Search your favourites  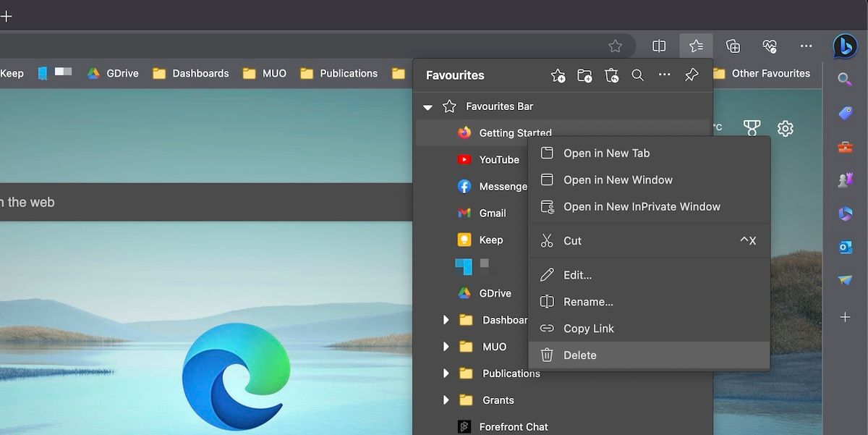click(638, 75)
